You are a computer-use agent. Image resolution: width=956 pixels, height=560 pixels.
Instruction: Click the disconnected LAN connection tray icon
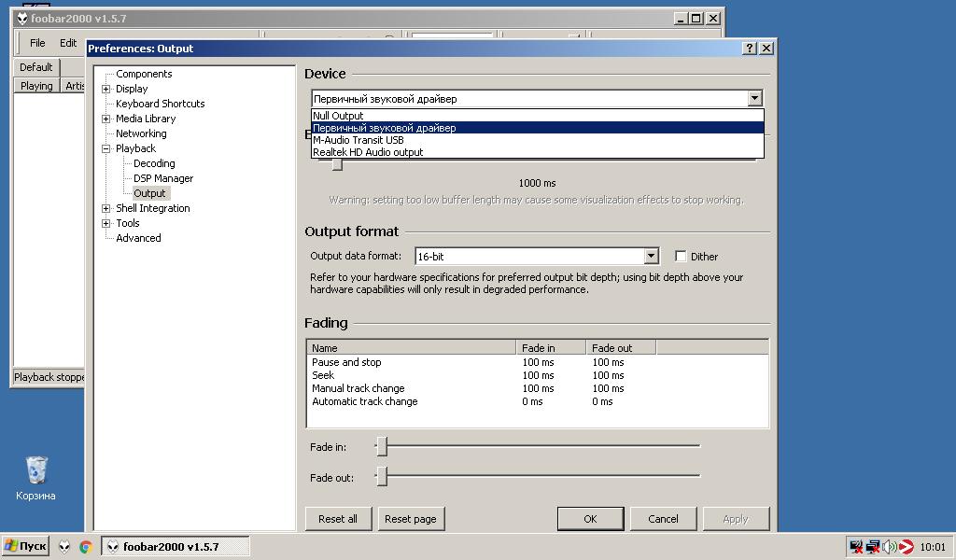(x=873, y=547)
